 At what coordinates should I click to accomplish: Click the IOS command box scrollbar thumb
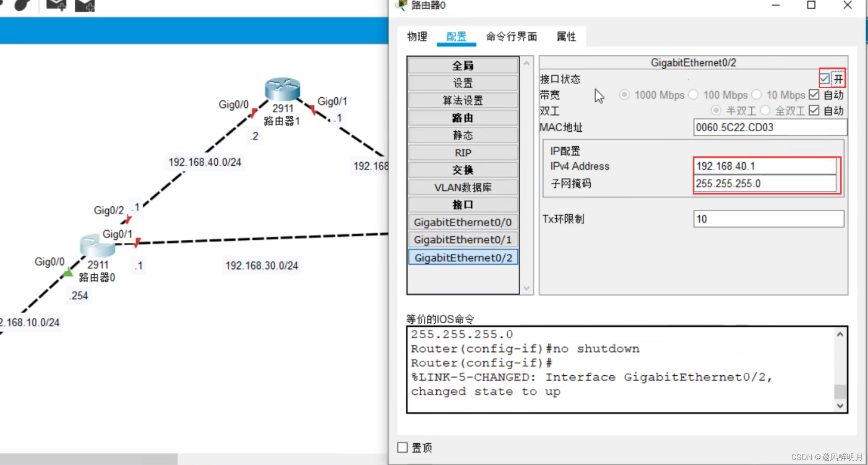tap(840, 391)
